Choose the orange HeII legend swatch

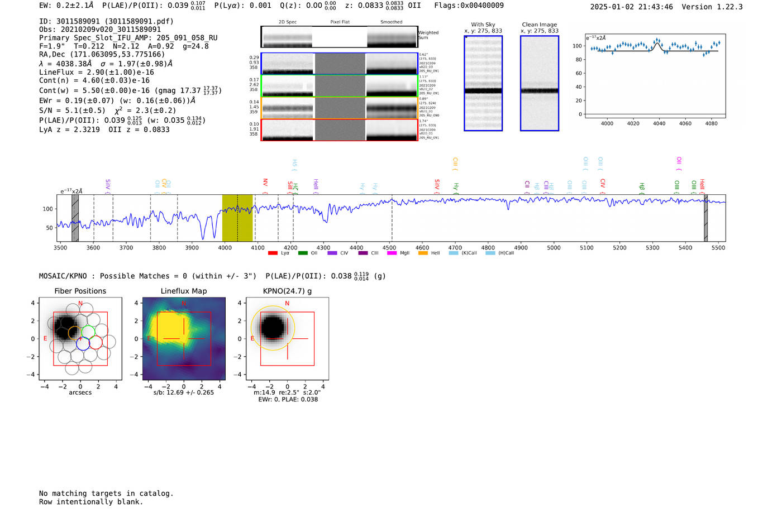(423, 253)
